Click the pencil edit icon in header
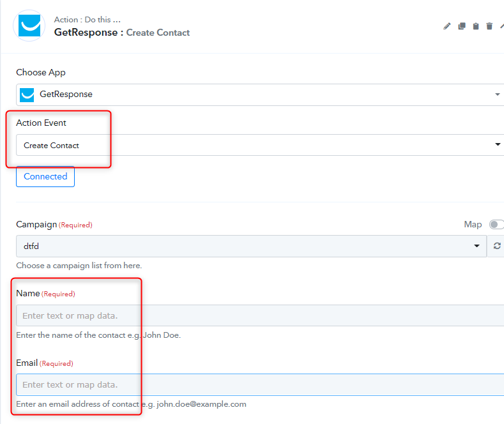This screenshot has height=424, width=504. click(447, 26)
